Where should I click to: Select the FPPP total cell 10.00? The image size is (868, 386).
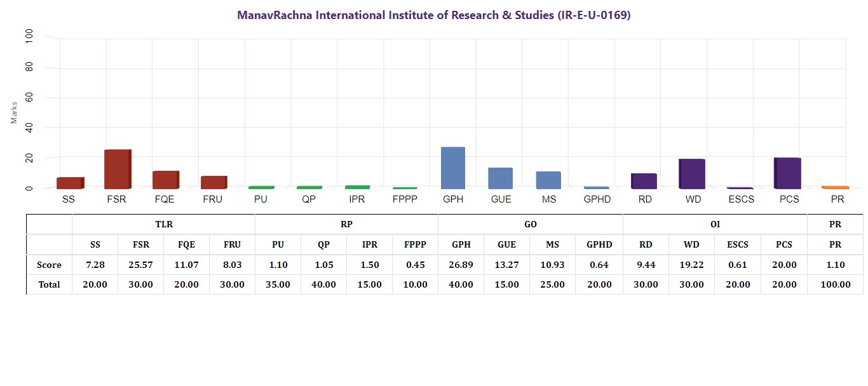(416, 284)
